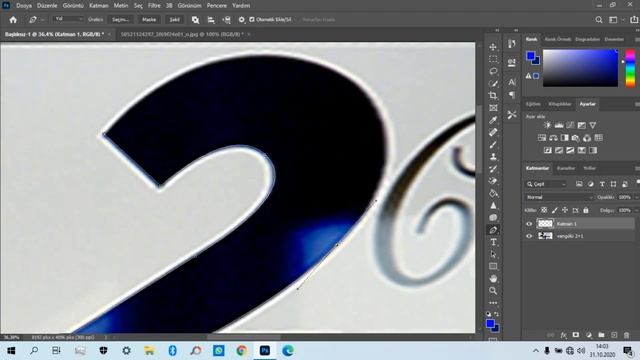Open the Pencere menu
The image size is (640, 360).
tap(216, 6)
